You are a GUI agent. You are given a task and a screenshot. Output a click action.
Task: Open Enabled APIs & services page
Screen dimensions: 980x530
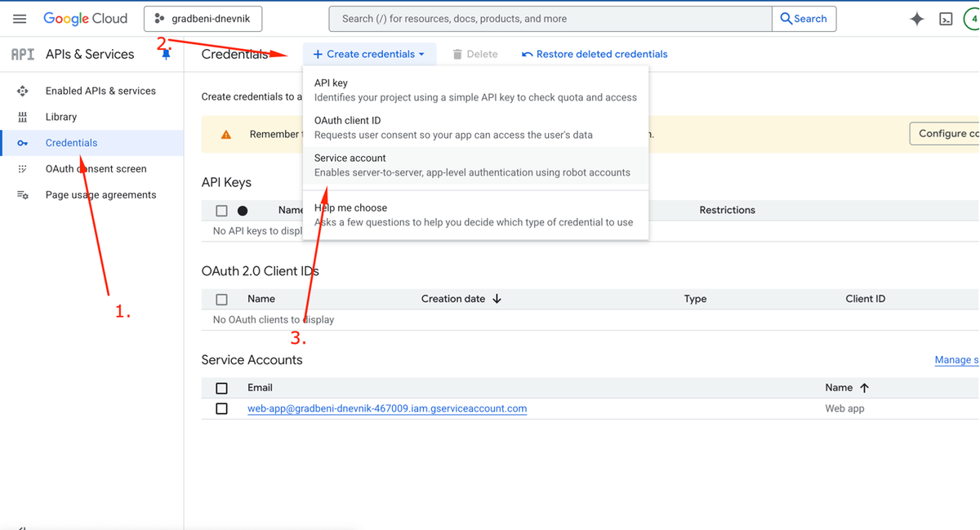[x=100, y=91]
